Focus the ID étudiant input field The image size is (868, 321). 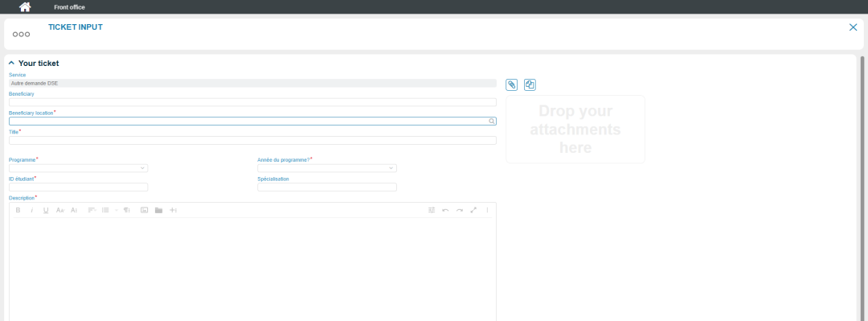(78, 187)
